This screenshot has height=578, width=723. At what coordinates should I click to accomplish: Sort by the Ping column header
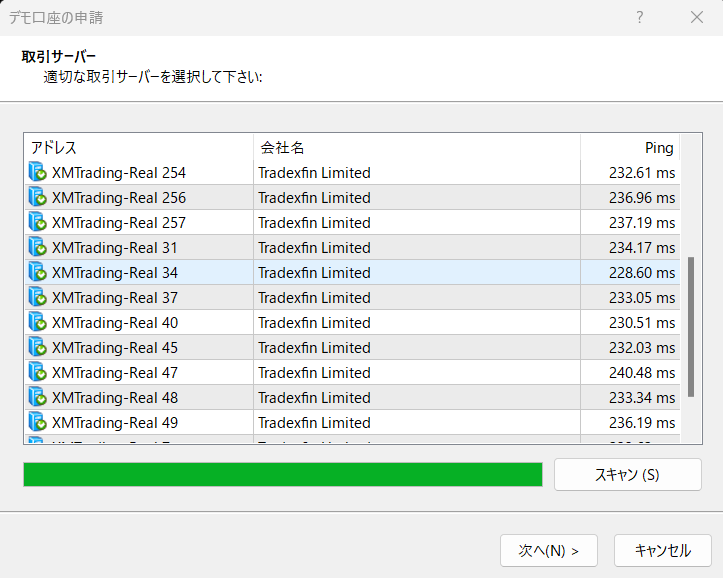click(x=630, y=147)
